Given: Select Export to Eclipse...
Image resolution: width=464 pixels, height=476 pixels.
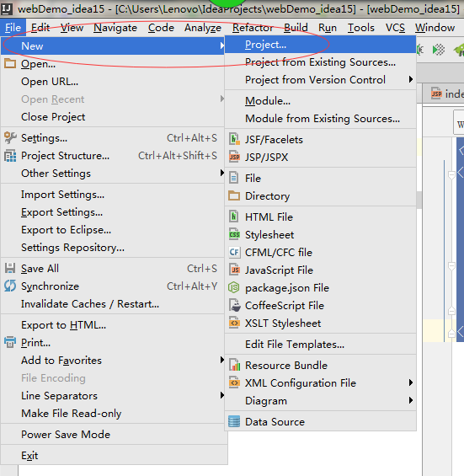Looking at the screenshot, I should tap(112, 230).
